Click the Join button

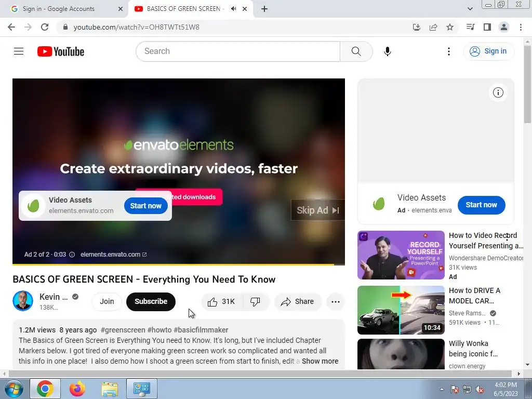point(107,302)
